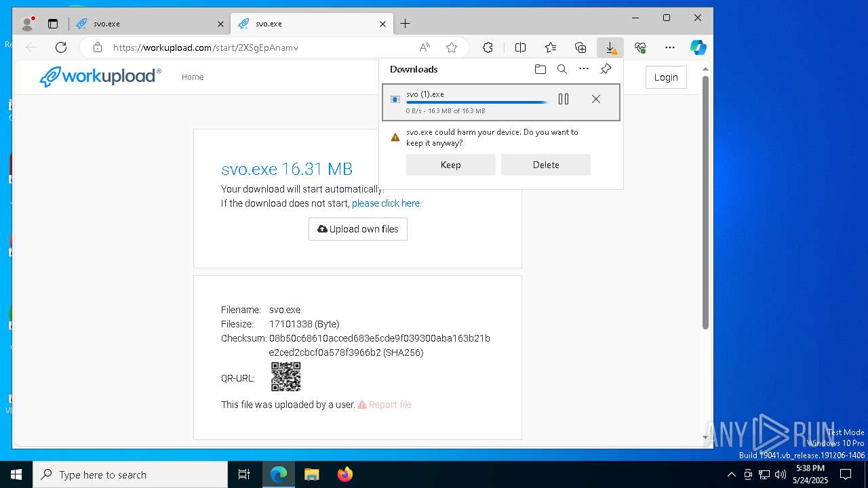
Task: View site information lock icon
Action: tap(98, 47)
